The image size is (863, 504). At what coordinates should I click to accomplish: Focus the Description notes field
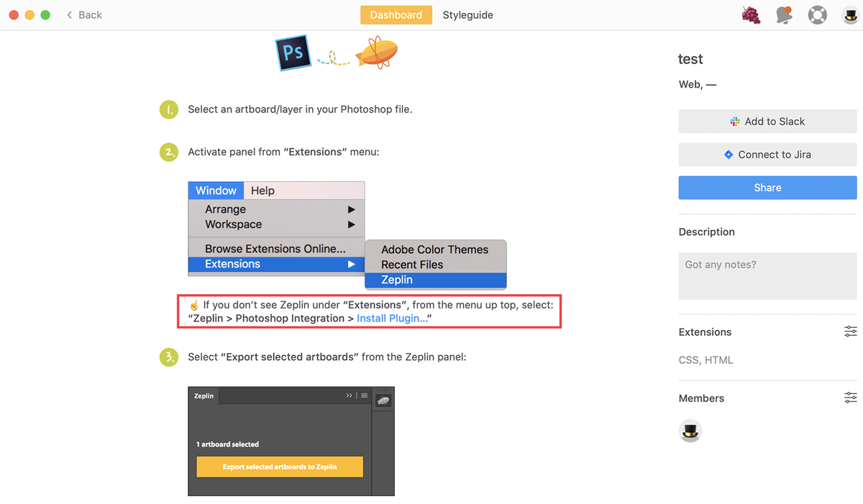pos(767,275)
